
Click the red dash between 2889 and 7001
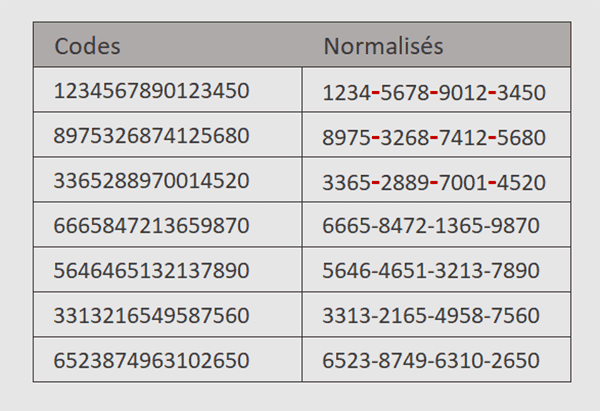(x=433, y=184)
